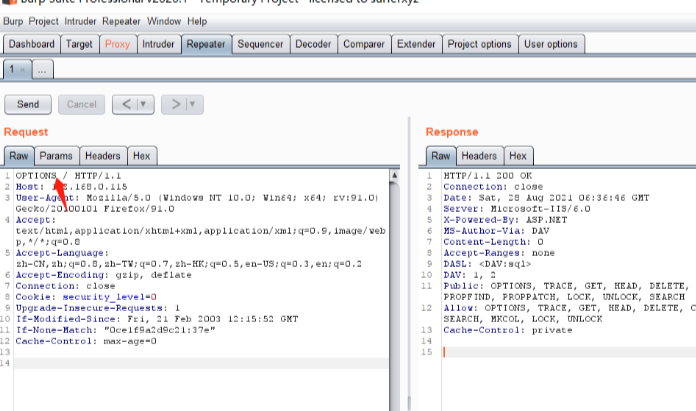Show the response Headers tab
The width and height of the screenshot is (696, 411).
[x=479, y=156]
